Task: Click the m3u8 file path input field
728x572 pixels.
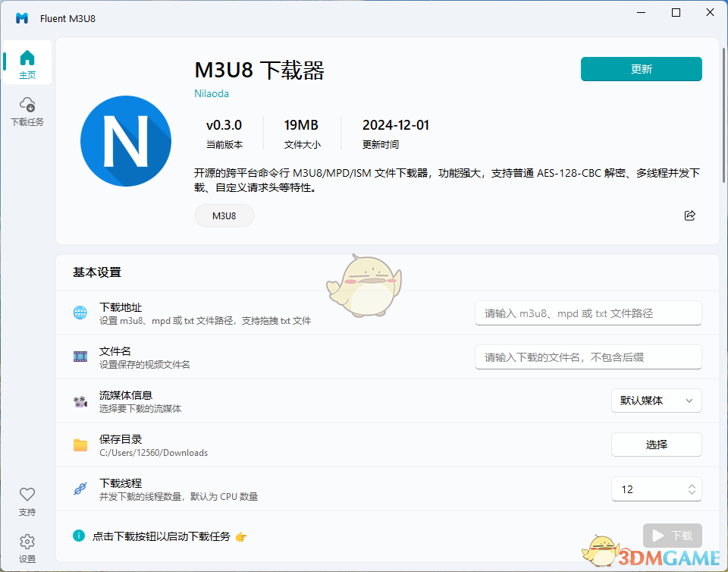Action: pyautogui.click(x=588, y=313)
